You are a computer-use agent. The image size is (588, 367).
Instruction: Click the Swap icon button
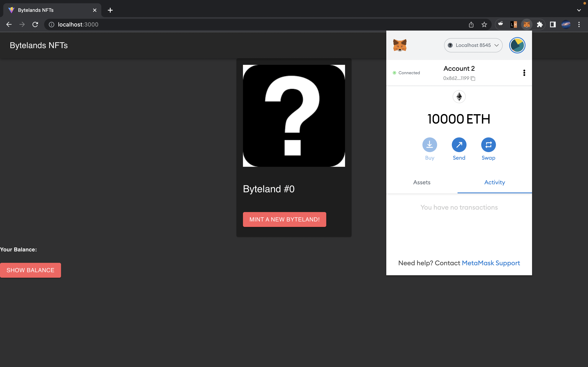pos(488,145)
